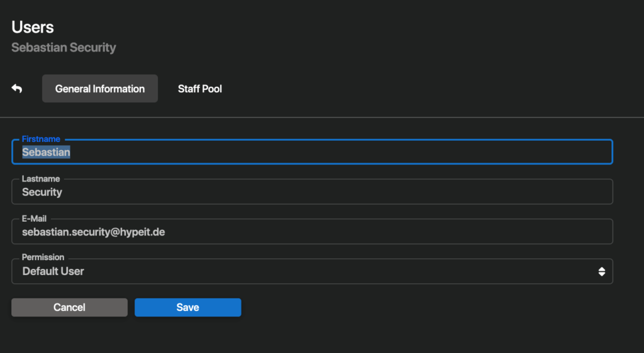Screen dimensions: 644x353
Task: Click the Sebastian Security subtitle
Action: (x=64, y=47)
